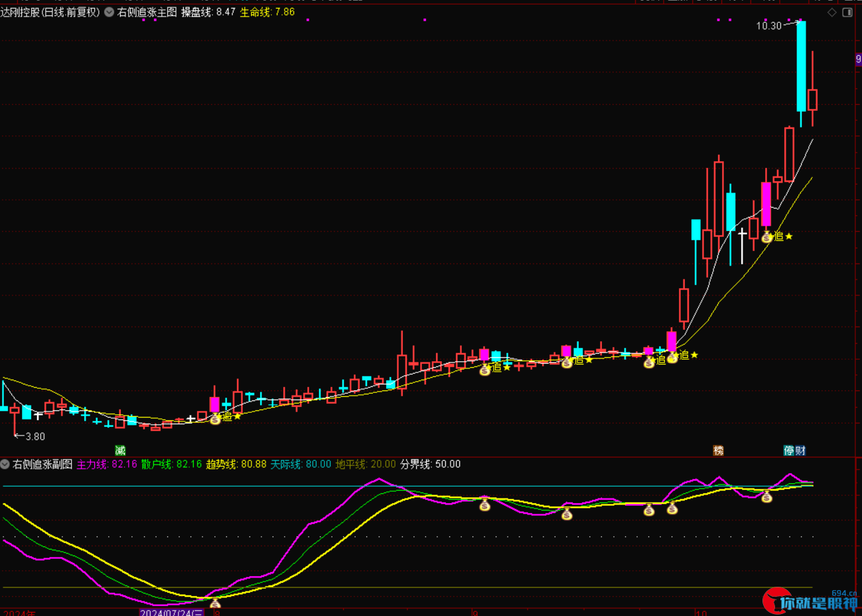
Task: Click the purple 9 badge on right axis
Action: (x=859, y=59)
